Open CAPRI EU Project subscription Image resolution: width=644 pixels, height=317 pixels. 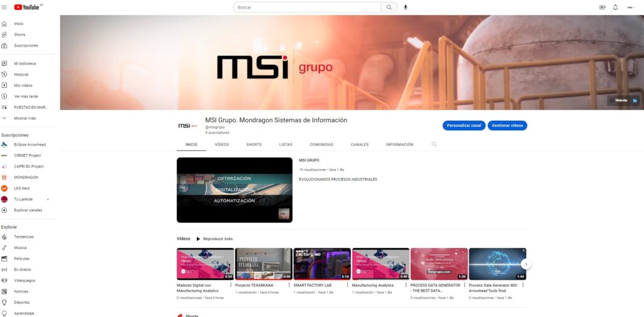pyautogui.click(x=28, y=166)
